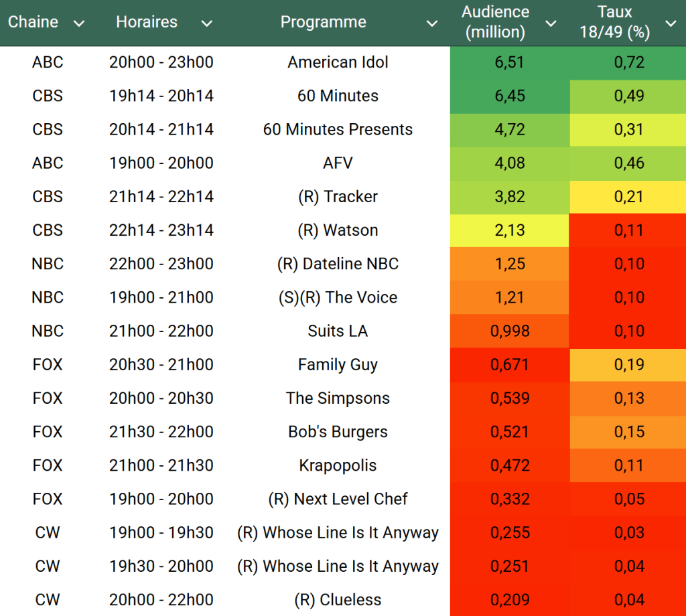Select the 2,13 audience cell for Watson
Viewport: 686px width, 616px height.
click(509, 230)
